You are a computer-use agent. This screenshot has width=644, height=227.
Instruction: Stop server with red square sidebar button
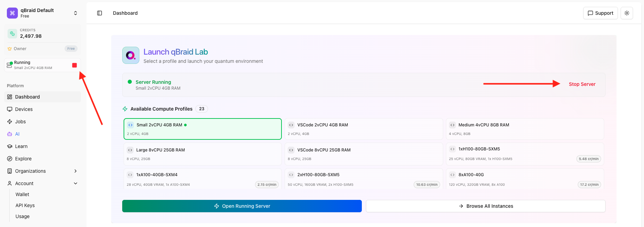(74, 65)
